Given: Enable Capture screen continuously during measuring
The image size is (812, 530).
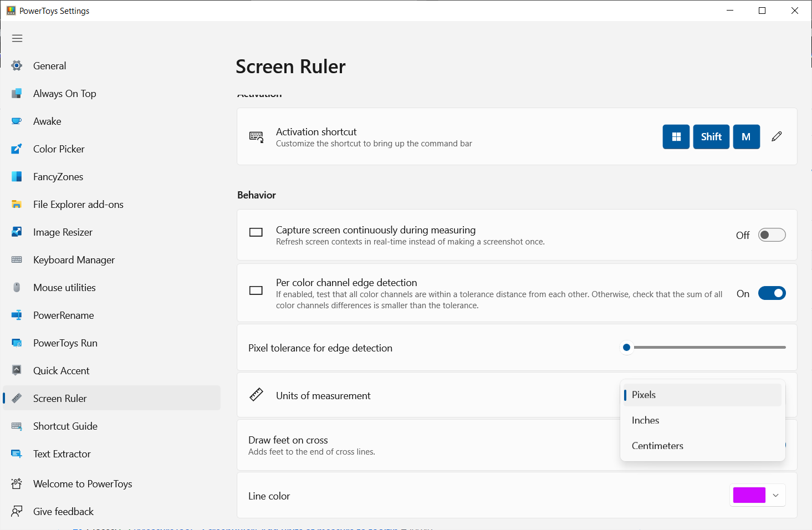Looking at the screenshot, I should (772, 235).
